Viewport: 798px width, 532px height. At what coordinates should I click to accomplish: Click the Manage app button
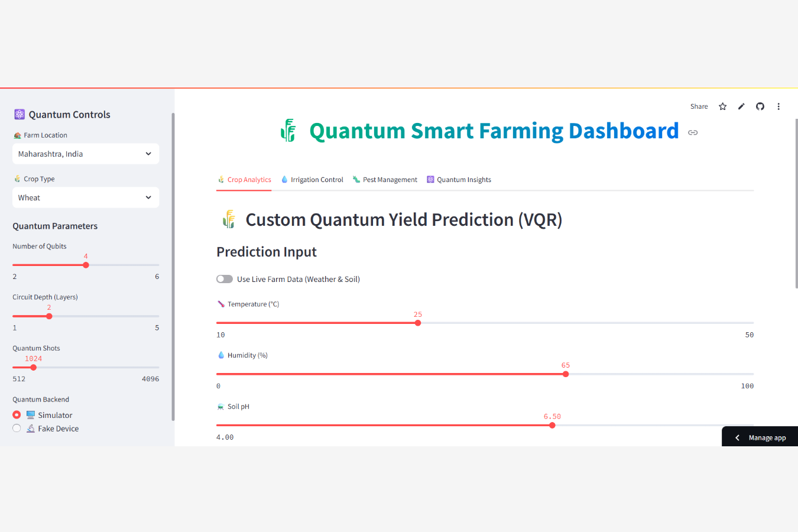tap(760, 436)
